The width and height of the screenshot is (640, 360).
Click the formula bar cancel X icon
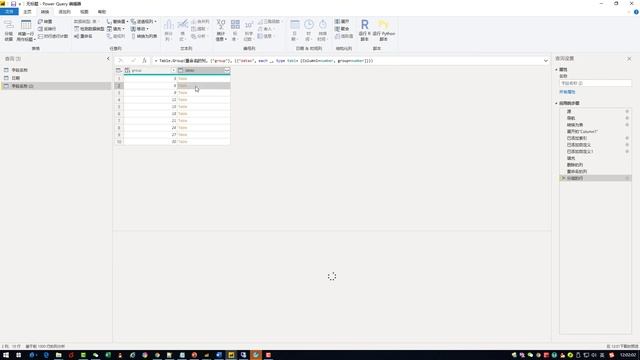[120, 60]
